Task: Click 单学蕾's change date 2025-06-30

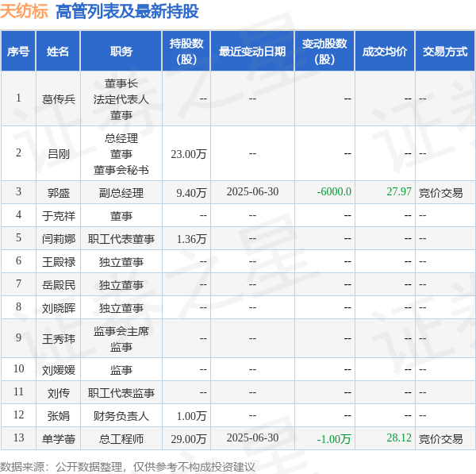Action: click(x=252, y=437)
